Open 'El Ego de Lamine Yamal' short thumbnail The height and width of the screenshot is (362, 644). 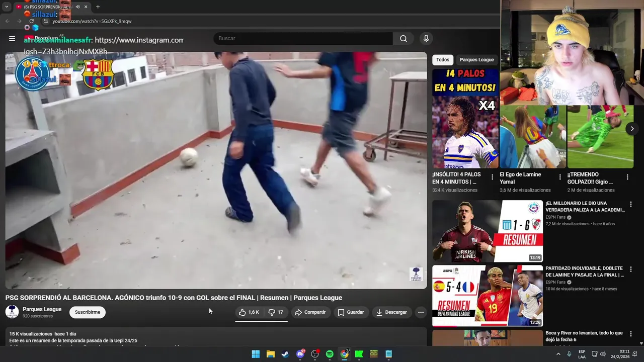(x=533, y=137)
